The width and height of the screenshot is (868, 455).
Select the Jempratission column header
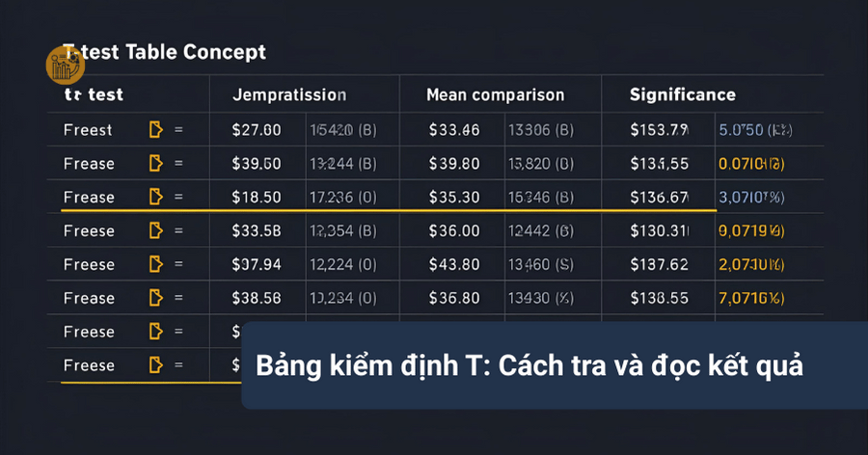[289, 95]
